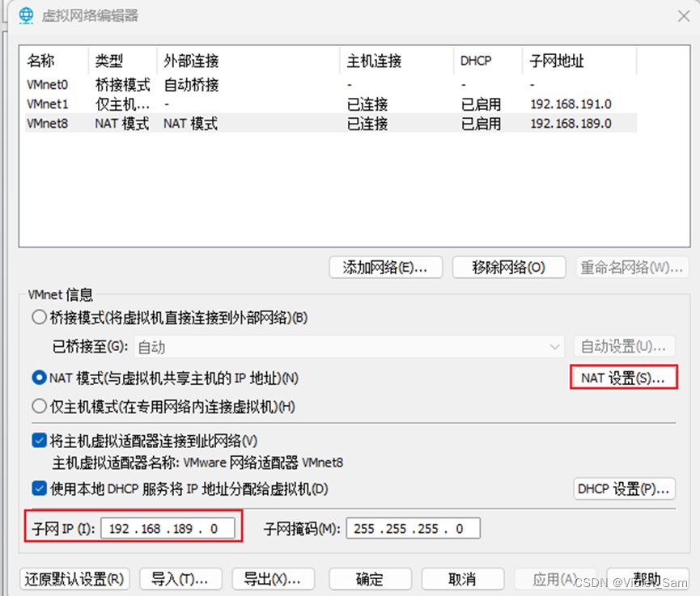Close the virtual network editor window

684,16
